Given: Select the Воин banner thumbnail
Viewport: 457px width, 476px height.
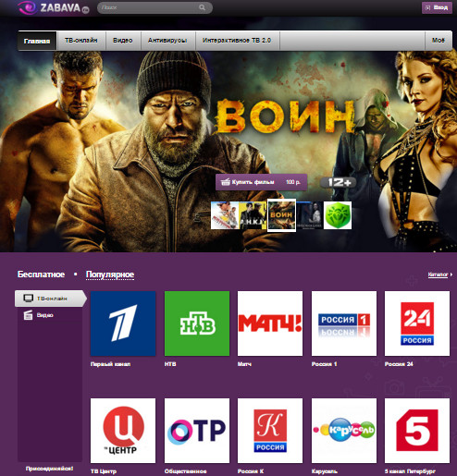Looking at the screenshot, I should [x=281, y=215].
